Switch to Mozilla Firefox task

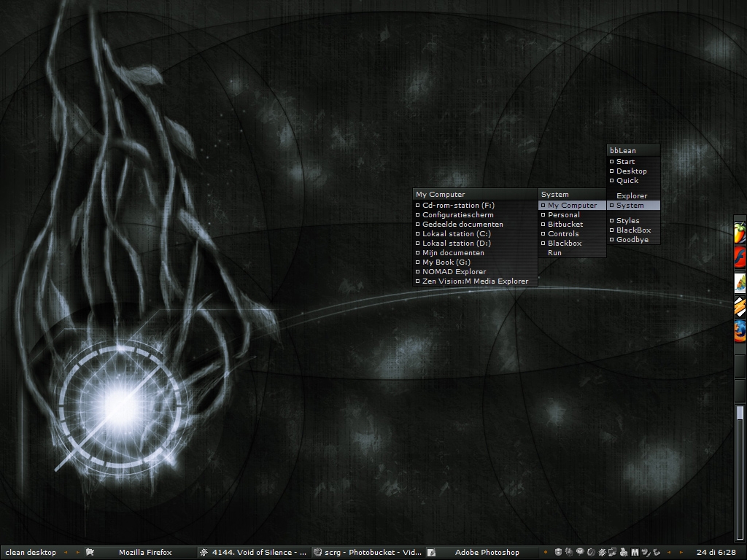(x=139, y=553)
